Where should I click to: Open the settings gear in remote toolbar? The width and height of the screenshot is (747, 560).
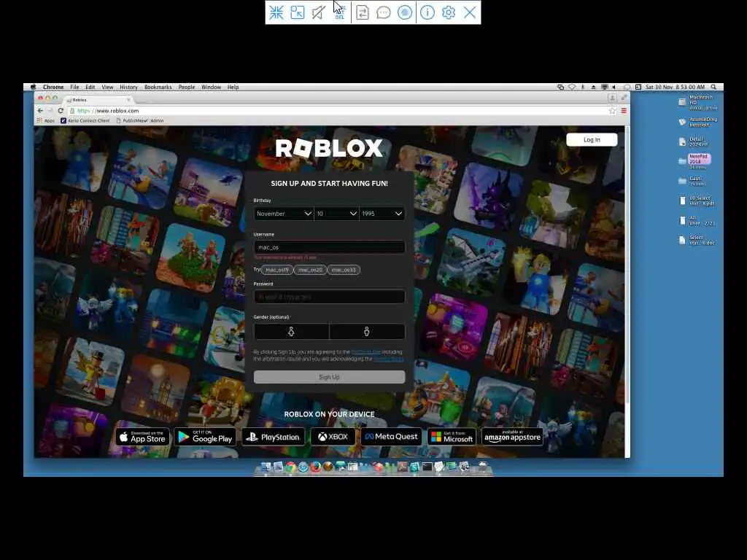449,12
